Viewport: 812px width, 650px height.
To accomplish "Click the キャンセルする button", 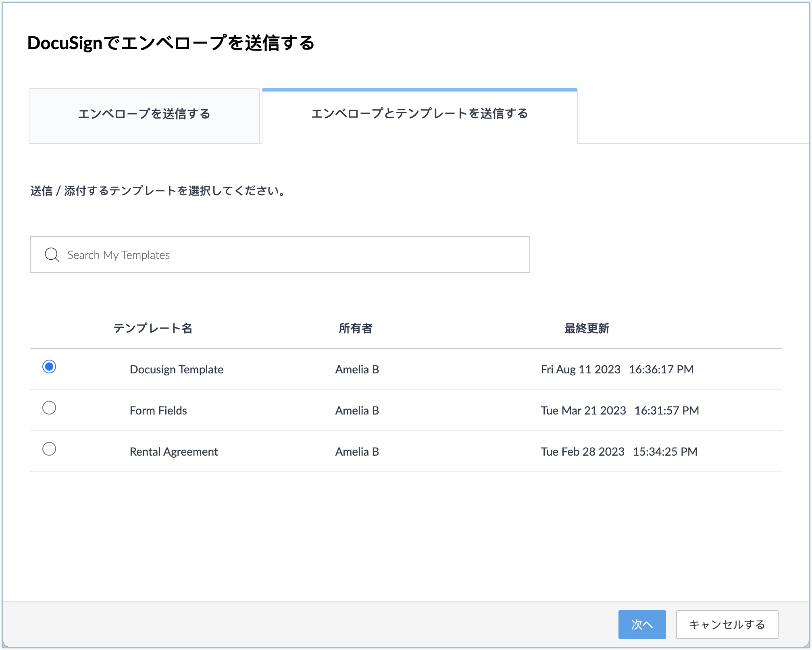I will [x=727, y=625].
